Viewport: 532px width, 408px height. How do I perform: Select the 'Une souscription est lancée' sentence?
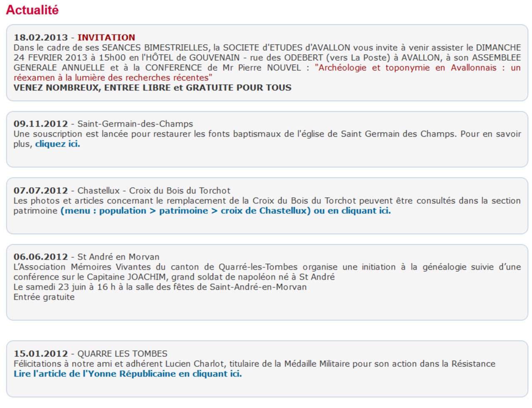coord(267,139)
